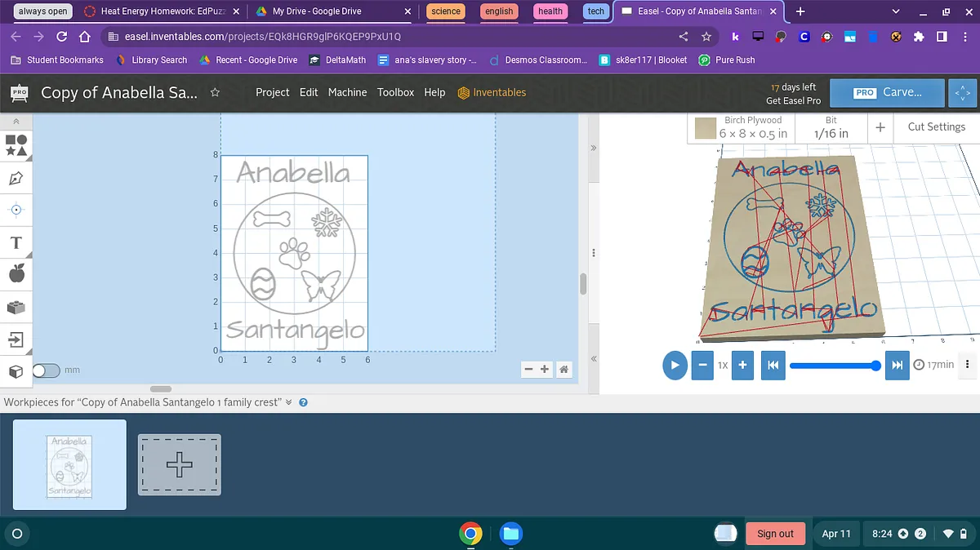This screenshot has width=980, height=550.
Task: Open the Import tool in sidebar
Action: [16, 339]
